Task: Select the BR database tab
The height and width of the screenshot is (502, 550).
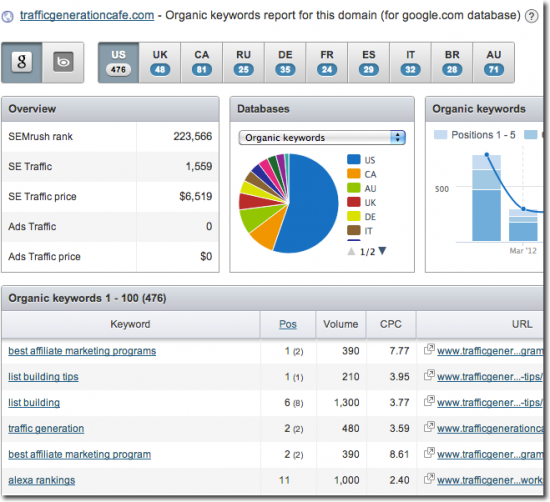Action: pos(452,62)
